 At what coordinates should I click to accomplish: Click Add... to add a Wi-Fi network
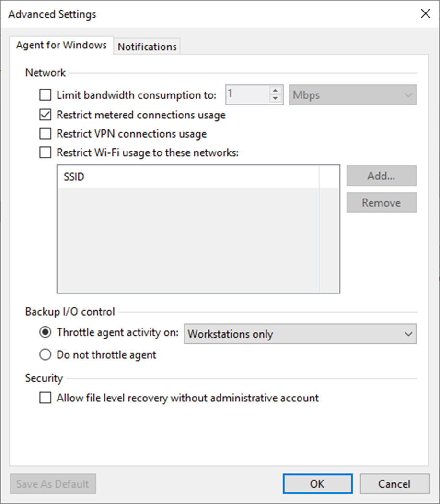point(381,176)
